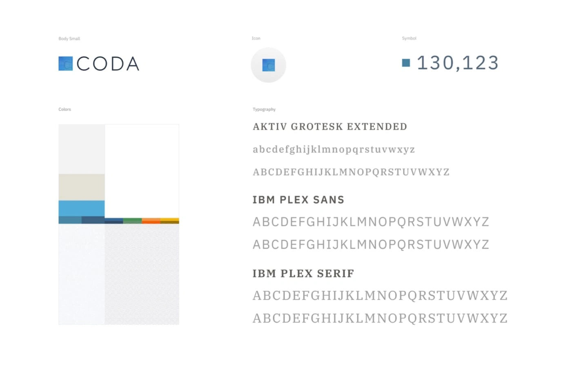Click the IBM Plex Sans heading

pos(298,200)
